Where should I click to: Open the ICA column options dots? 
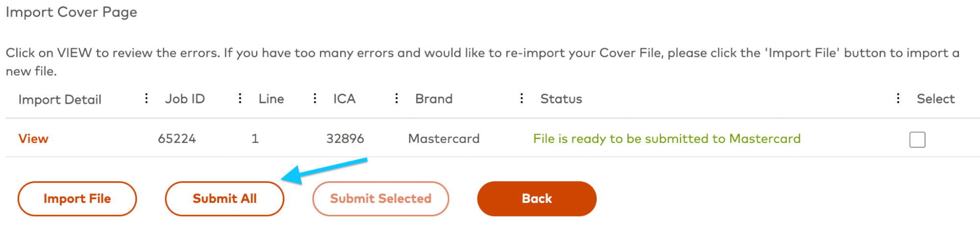tap(396, 98)
